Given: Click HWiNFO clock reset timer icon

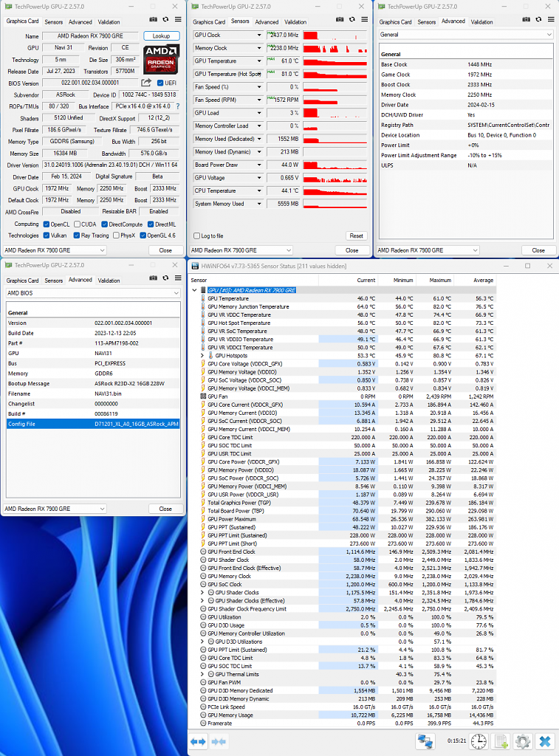Looking at the screenshot, I should click(x=479, y=741).
